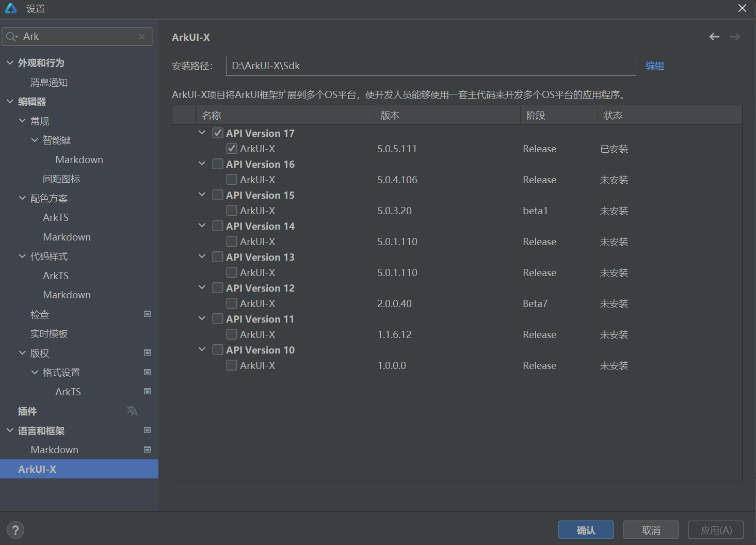Check ArkUI-X 5.0.3.20 beta1 checkbox
Image resolution: width=756 pixels, height=545 pixels.
click(232, 211)
